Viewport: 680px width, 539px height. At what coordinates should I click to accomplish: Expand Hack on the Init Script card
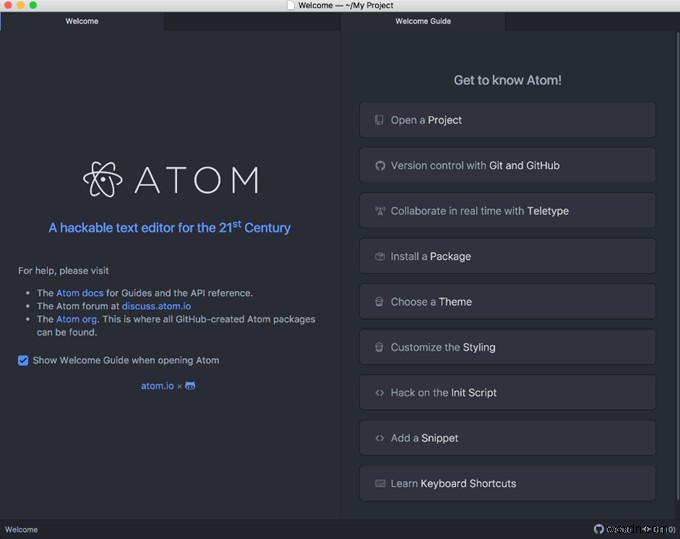coord(507,393)
